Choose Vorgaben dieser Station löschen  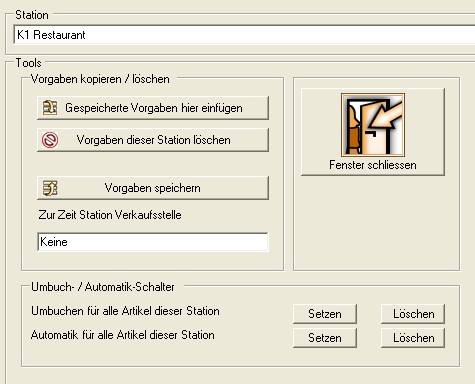point(153,140)
